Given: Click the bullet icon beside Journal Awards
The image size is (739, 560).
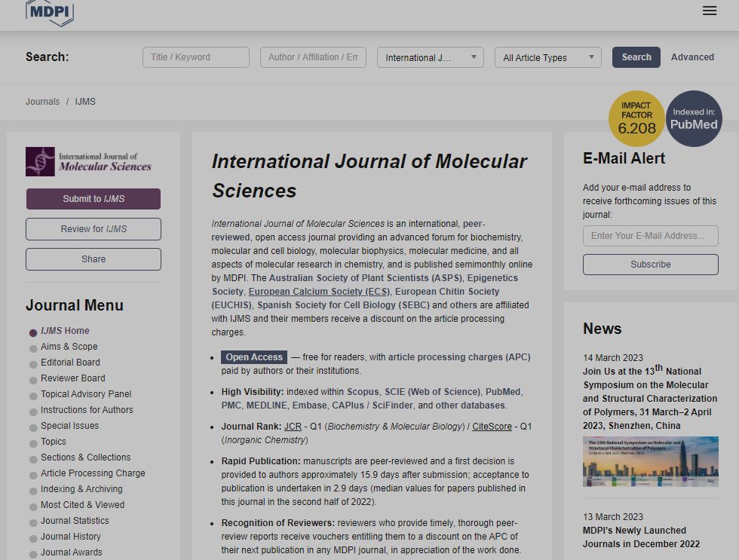Looking at the screenshot, I should (x=32, y=552).
